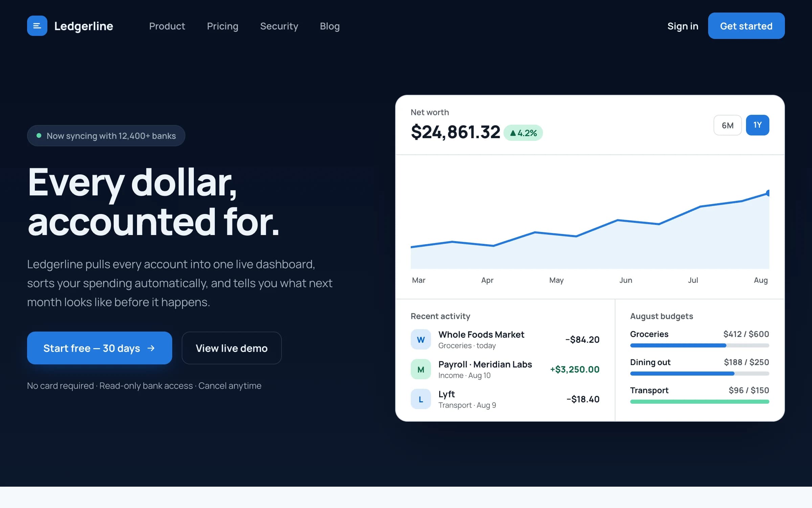Click the L avatar for Lyft
The height and width of the screenshot is (508, 812).
pyautogui.click(x=421, y=399)
